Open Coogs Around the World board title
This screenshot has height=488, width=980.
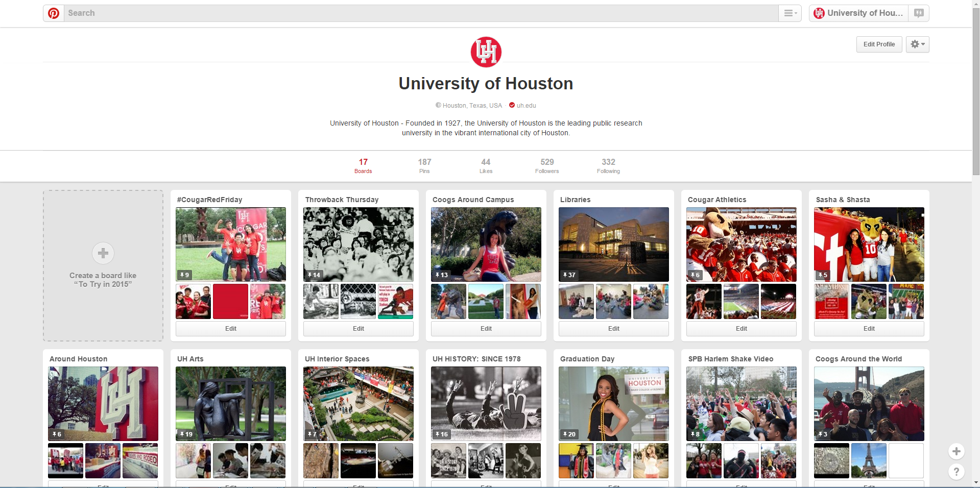coord(858,359)
